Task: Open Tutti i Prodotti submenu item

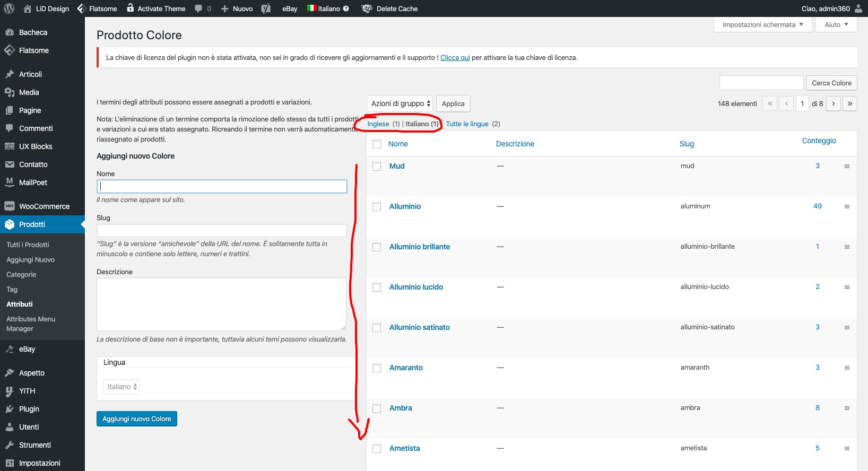Action: pyautogui.click(x=28, y=245)
